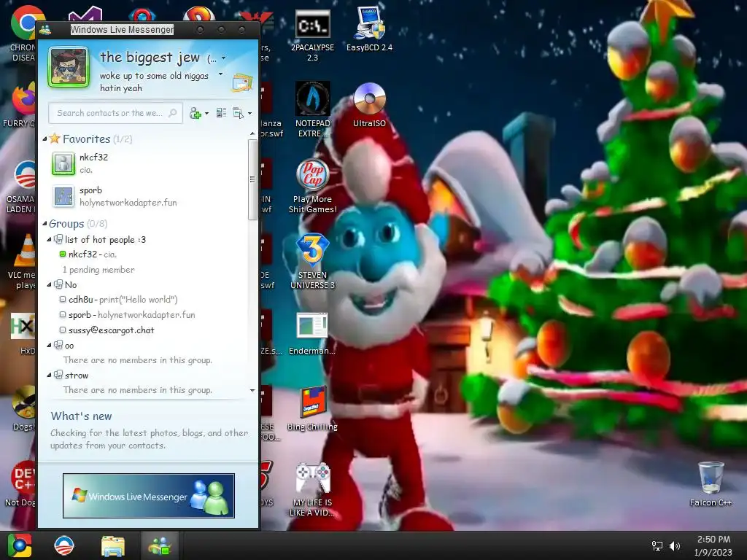Click sporb's avatar in Favorites
The height and width of the screenshot is (560, 747).
pos(63,196)
